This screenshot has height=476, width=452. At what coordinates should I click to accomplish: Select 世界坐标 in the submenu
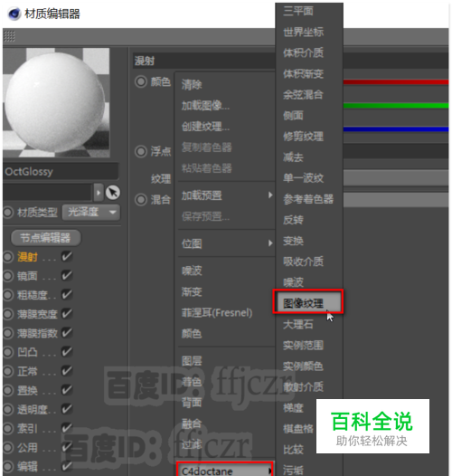tap(304, 32)
